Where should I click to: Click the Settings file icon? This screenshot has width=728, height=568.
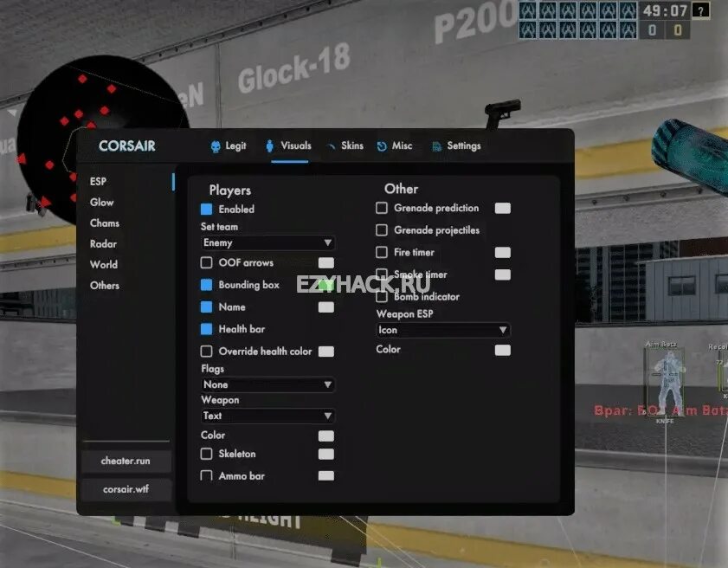pyautogui.click(x=436, y=146)
